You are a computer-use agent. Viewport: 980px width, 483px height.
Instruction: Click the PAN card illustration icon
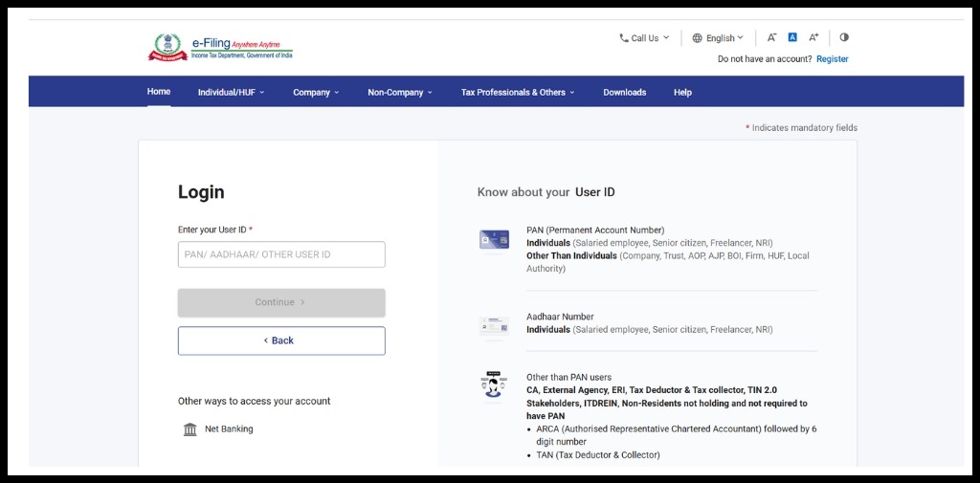tap(494, 241)
